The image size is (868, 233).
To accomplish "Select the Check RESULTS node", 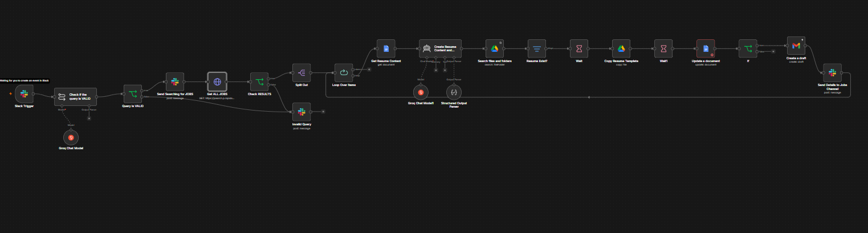I will (259, 81).
